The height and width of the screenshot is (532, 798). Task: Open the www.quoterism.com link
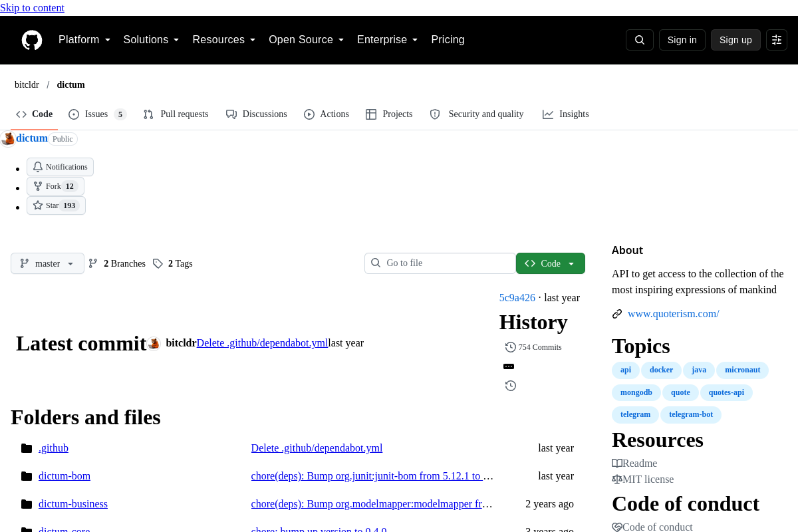tap(674, 314)
